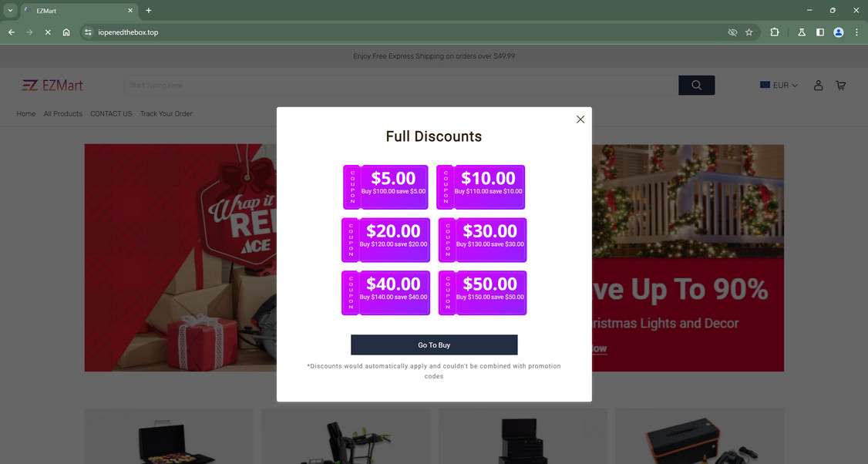Click the search magnifier button

coord(696,86)
